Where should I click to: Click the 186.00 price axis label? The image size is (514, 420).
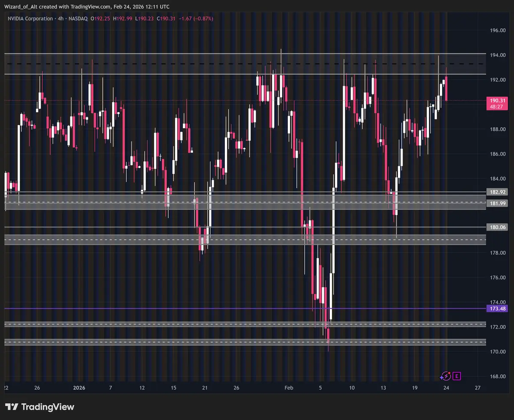click(x=497, y=154)
